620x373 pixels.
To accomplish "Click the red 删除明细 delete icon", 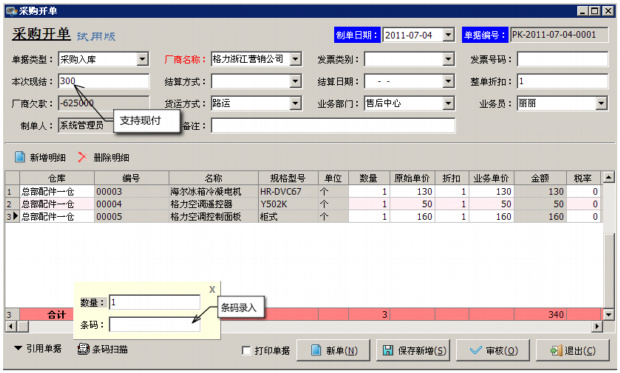I will [x=82, y=157].
